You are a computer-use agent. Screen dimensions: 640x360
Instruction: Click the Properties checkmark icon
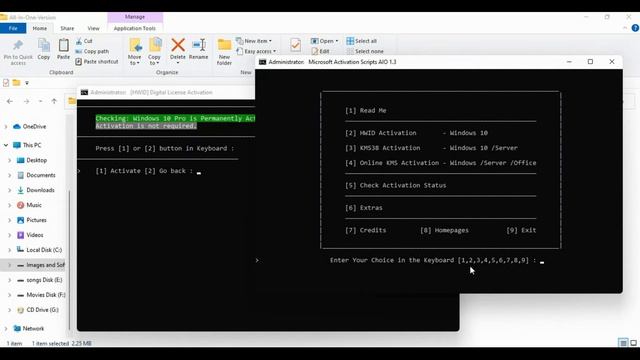tap(296, 45)
